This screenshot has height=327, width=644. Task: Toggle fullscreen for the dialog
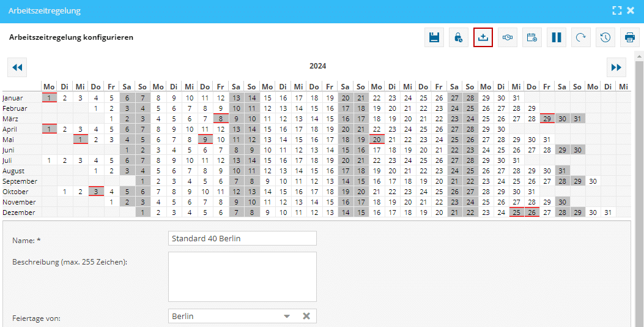click(x=617, y=10)
